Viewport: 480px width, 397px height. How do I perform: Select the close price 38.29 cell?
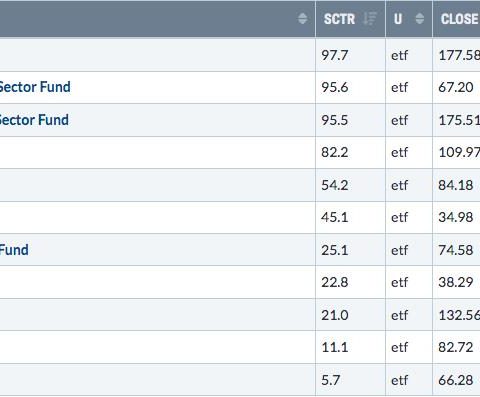[x=456, y=282]
